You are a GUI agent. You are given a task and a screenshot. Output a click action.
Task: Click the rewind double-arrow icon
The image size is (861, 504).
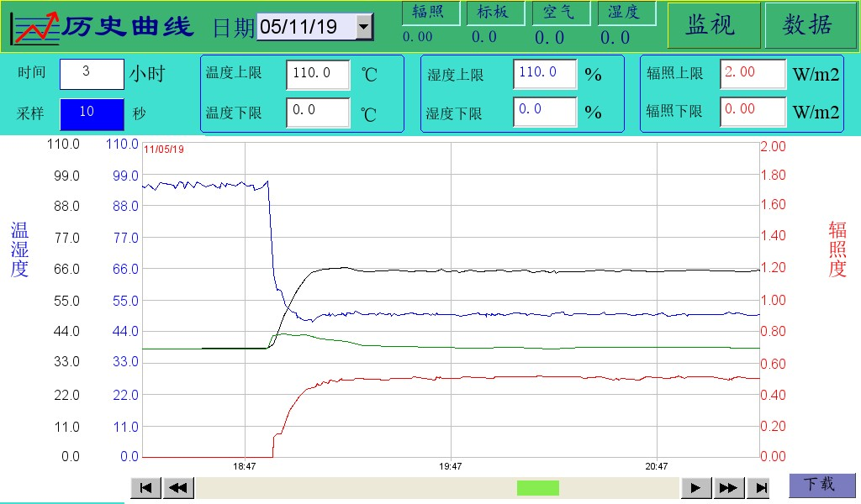[x=177, y=486]
